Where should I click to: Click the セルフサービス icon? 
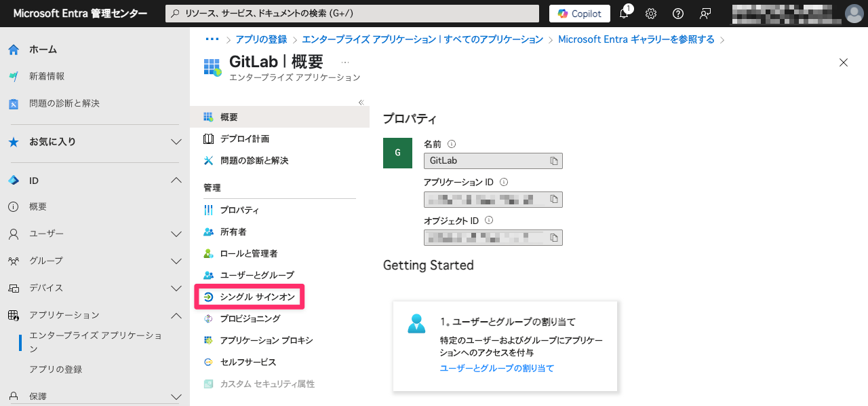pyautogui.click(x=208, y=362)
